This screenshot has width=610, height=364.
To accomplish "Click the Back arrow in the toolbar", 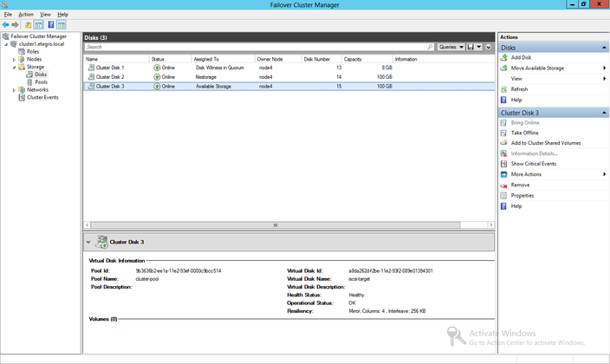I will tap(6, 24).
